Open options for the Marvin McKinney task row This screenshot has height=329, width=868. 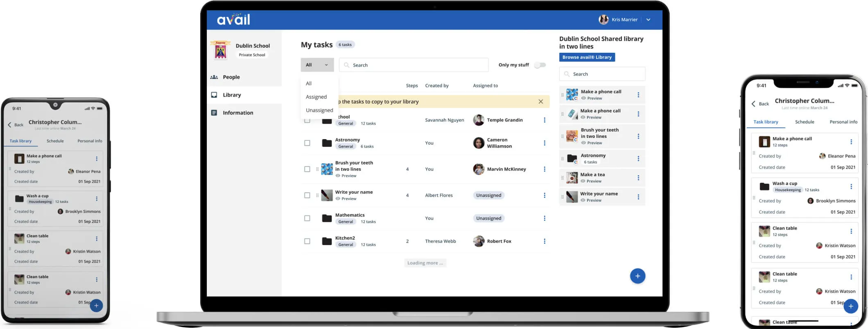click(x=545, y=169)
